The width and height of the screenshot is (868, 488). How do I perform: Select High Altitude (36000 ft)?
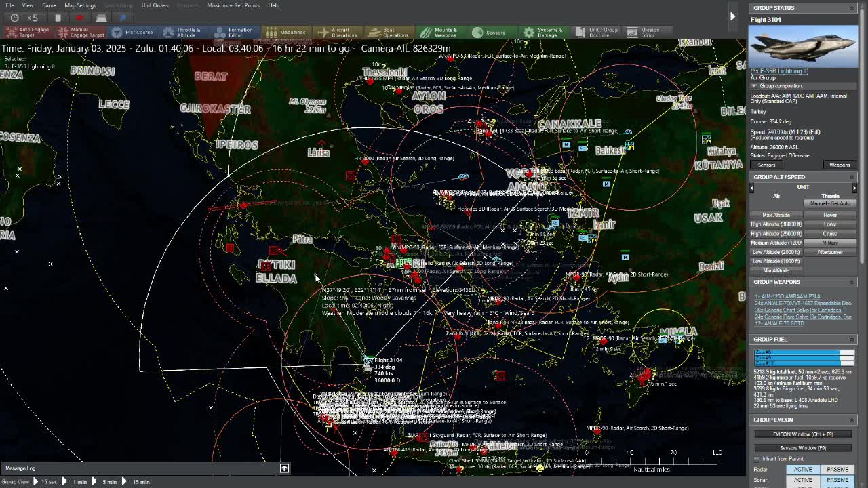[x=776, y=224]
